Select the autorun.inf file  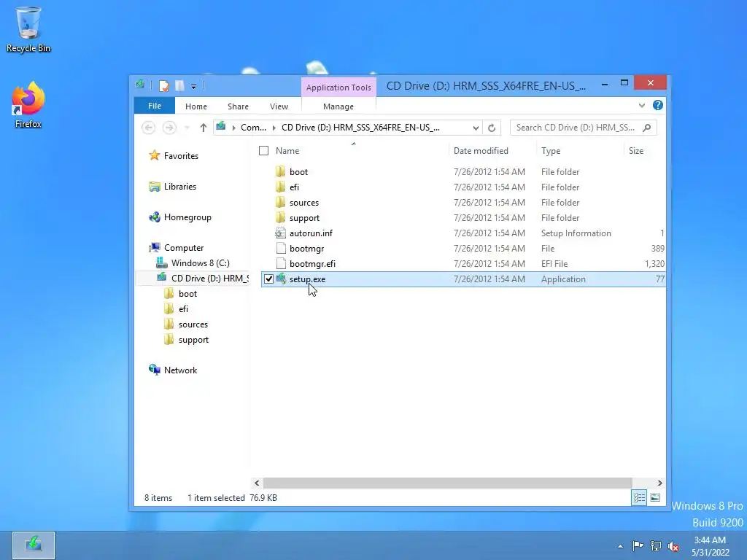(311, 233)
